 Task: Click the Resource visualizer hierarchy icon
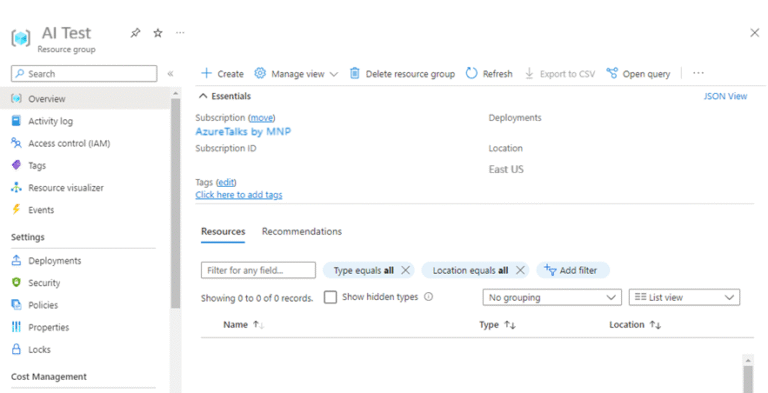16,187
